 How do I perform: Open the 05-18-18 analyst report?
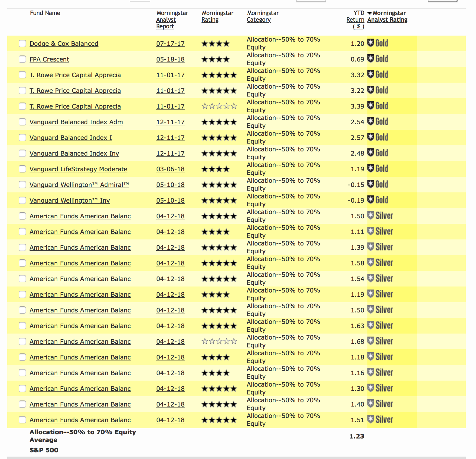(x=170, y=59)
